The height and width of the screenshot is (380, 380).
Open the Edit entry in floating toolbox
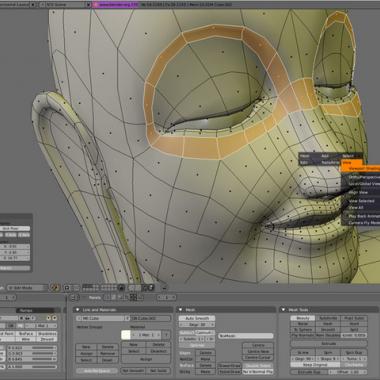point(304,162)
